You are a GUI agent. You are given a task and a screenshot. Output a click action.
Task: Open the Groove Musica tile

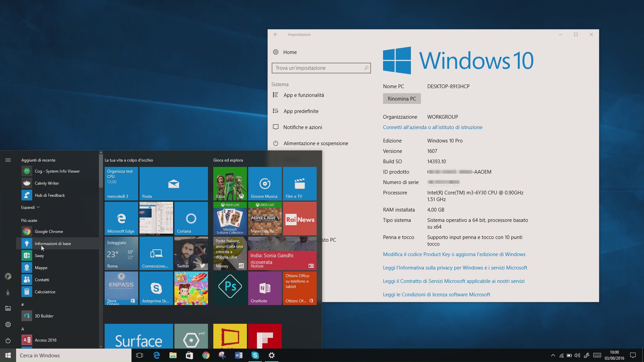[265, 184]
